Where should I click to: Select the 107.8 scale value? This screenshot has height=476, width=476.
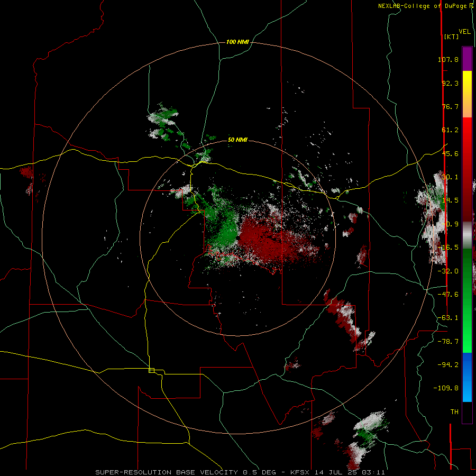click(448, 59)
